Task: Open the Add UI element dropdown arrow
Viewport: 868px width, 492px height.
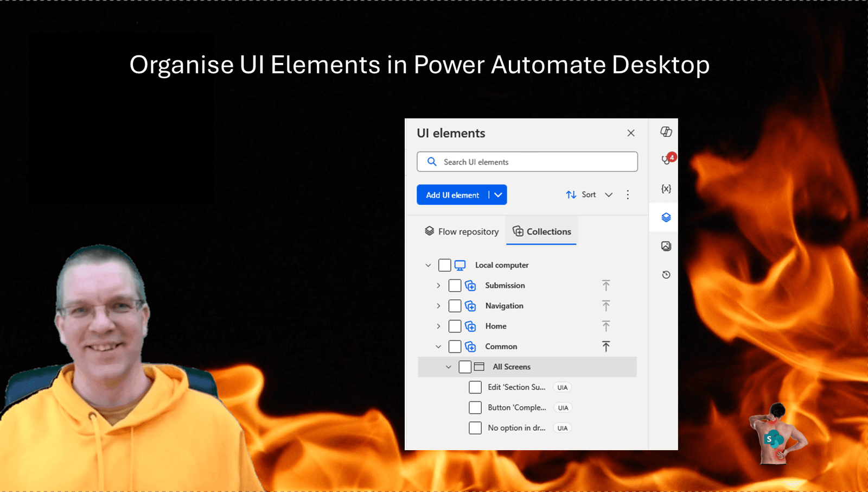Action: pyautogui.click(x=498, y=195)
